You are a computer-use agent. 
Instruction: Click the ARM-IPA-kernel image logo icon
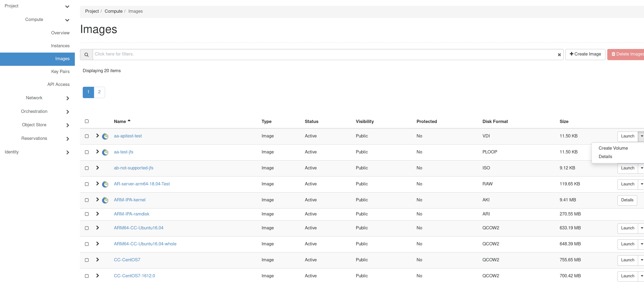point(105,200)
